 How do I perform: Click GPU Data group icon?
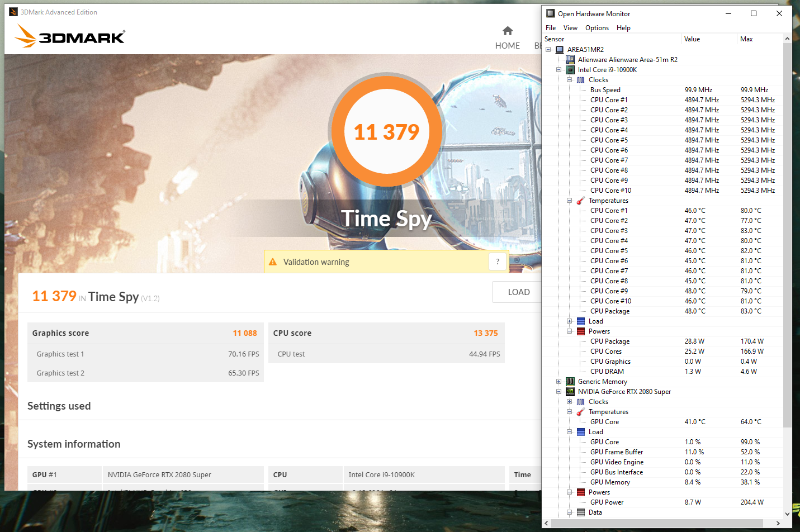tap(581, 512)
